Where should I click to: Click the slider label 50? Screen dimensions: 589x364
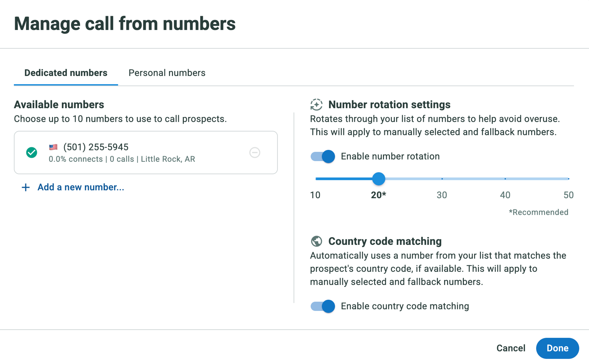tap(568, 195)
